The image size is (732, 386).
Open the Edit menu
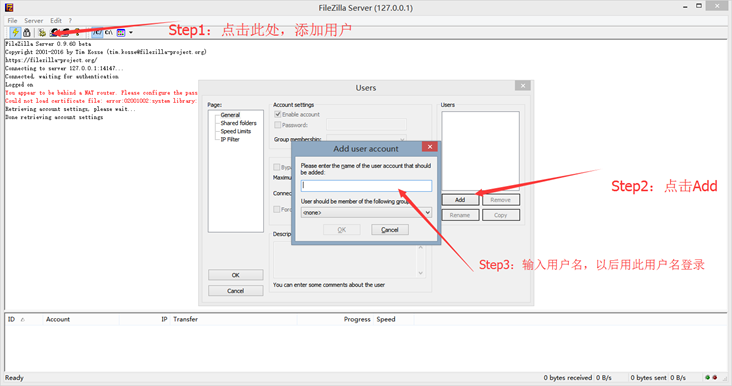pos(56,21)
